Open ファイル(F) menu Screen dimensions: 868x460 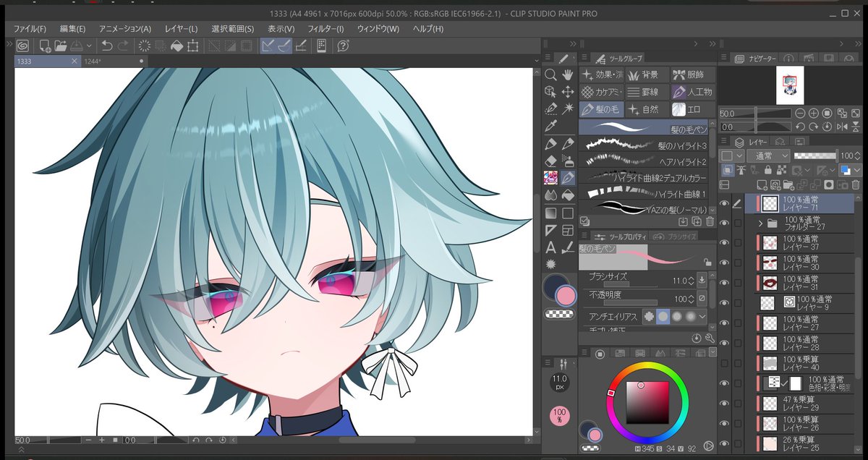point(30,29)
